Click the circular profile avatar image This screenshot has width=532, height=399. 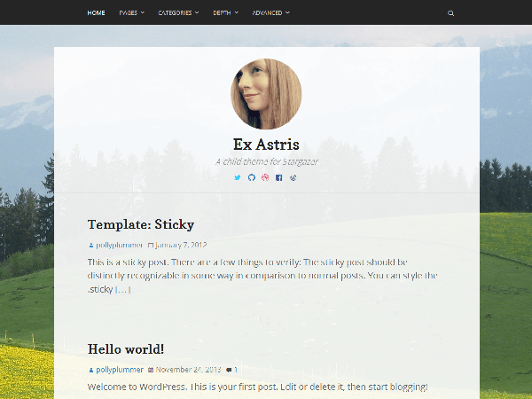coord(266,94)
